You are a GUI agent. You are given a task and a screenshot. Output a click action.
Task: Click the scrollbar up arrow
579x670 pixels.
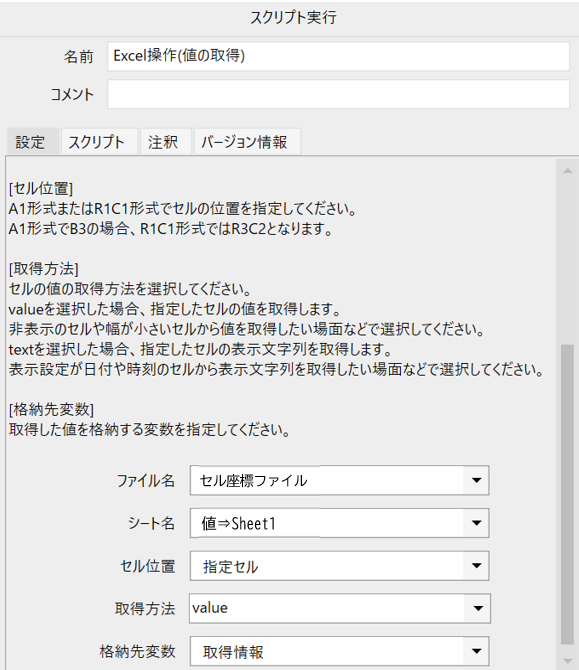point(567,171)
